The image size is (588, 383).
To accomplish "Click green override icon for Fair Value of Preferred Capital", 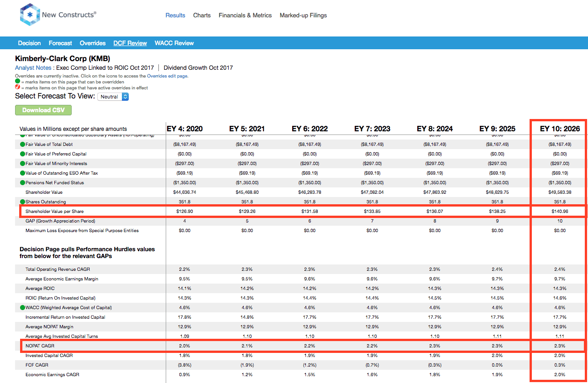I will (22, 154).
